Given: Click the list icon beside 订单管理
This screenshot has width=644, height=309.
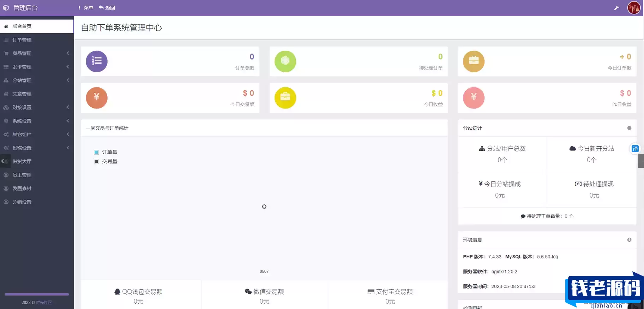Looking at the screenshot, I should click(x=6, y=40).
